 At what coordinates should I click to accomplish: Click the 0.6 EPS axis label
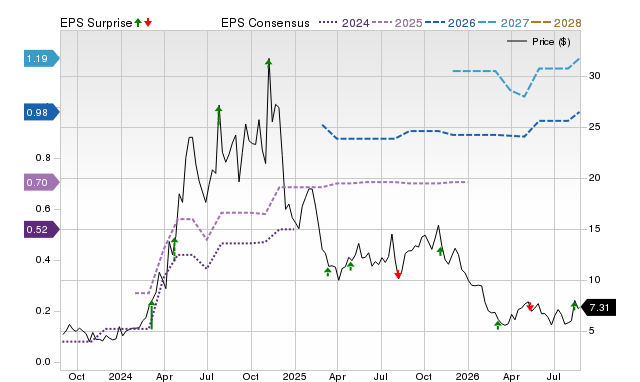point(43,209)
